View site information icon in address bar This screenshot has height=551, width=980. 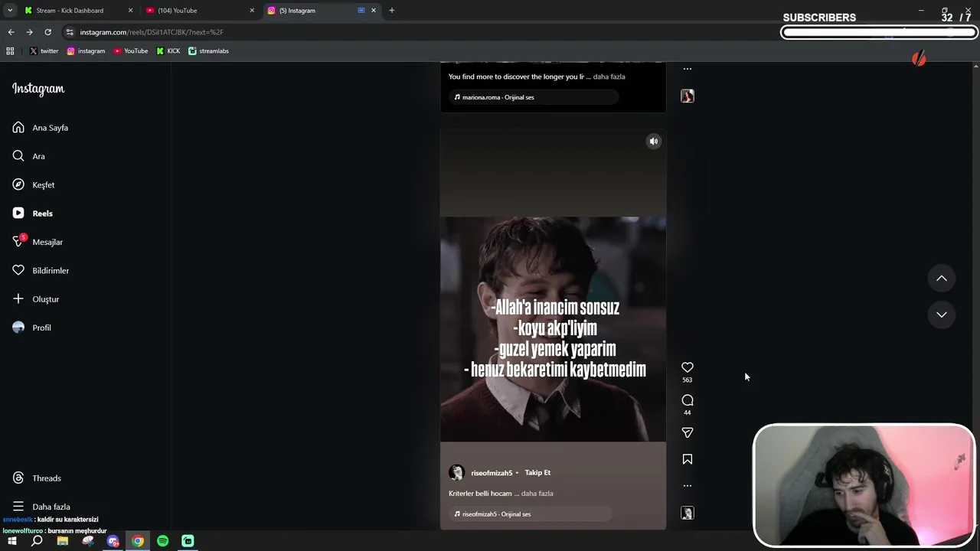point(70,32)
